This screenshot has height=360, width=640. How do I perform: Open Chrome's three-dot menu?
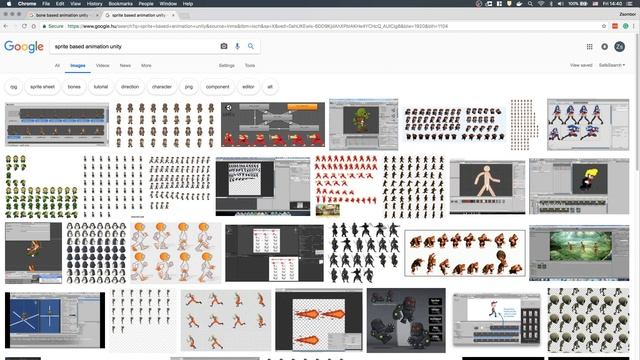pyautogui.click(x=634, y=26)
